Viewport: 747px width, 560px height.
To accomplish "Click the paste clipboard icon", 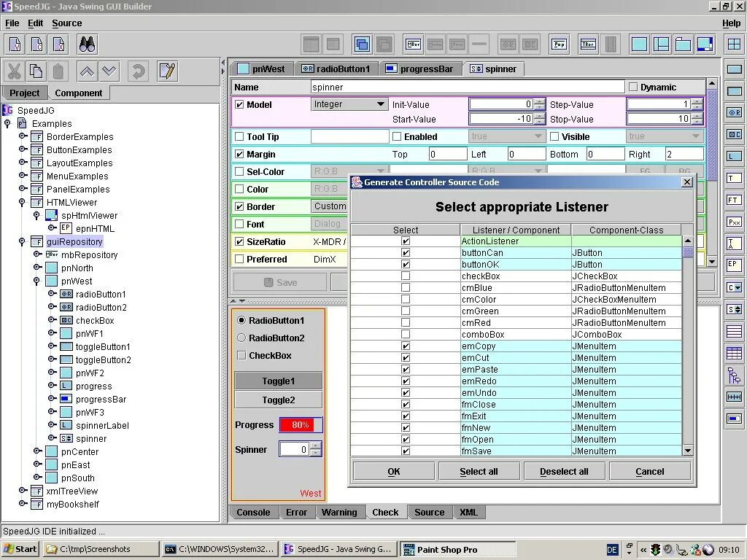I will coord(58,71).
